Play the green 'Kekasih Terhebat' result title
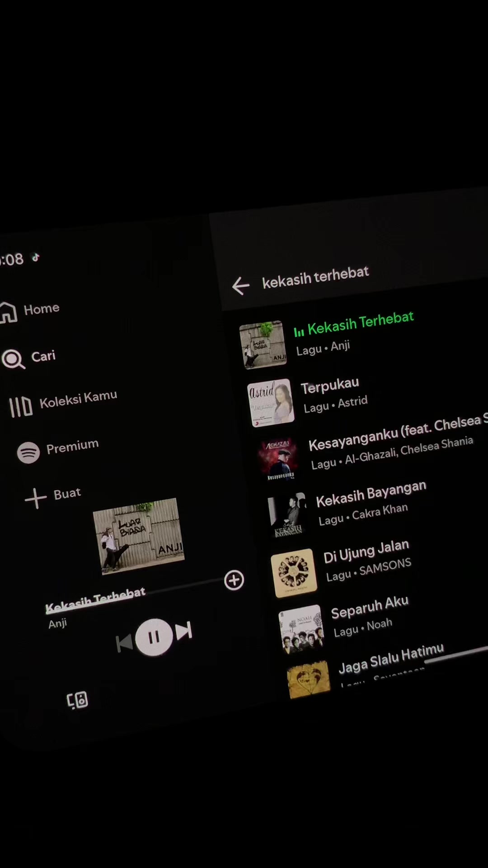Viewport: 488px width, 868px height. [361, 323]
